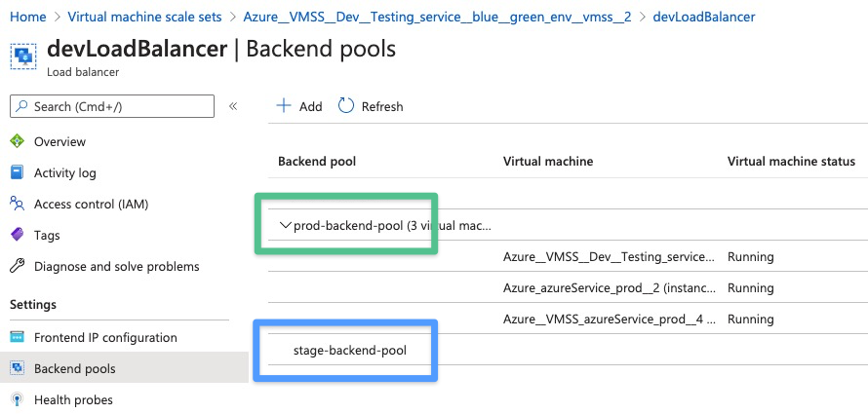This screenshot has width=868, height=414.
Task: Open the Azure__VMSS__Dev__Testing_service breadcrumb link
Action: pos(437,18)
